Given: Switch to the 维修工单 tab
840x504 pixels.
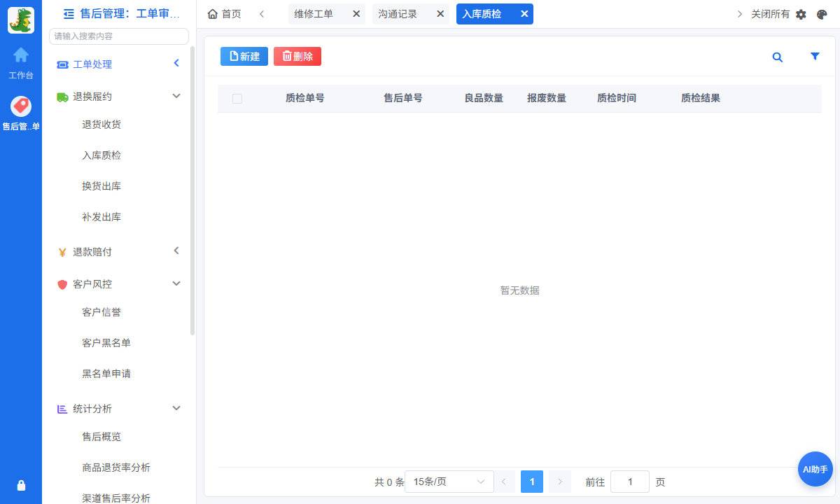Looking at the screenshot, I should pyautogui.click(x=314, y=14).
